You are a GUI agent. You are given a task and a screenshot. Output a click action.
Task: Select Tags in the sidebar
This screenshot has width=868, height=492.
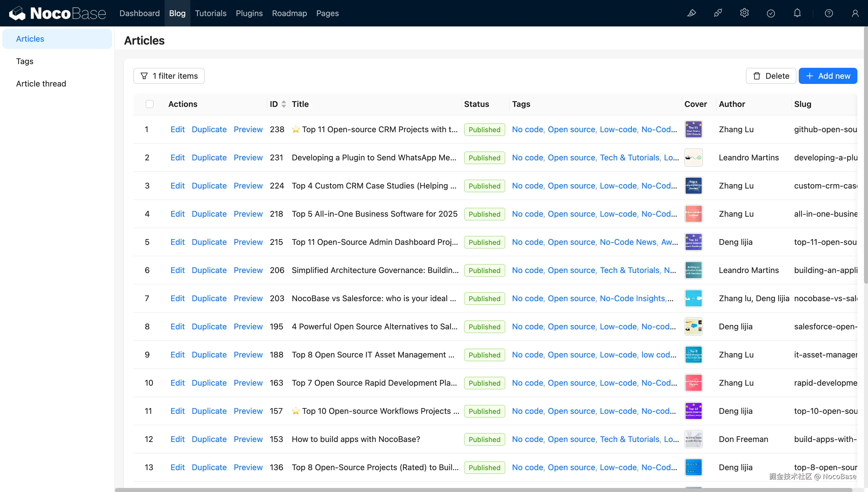pyautogui.click(x=57, y=61)
